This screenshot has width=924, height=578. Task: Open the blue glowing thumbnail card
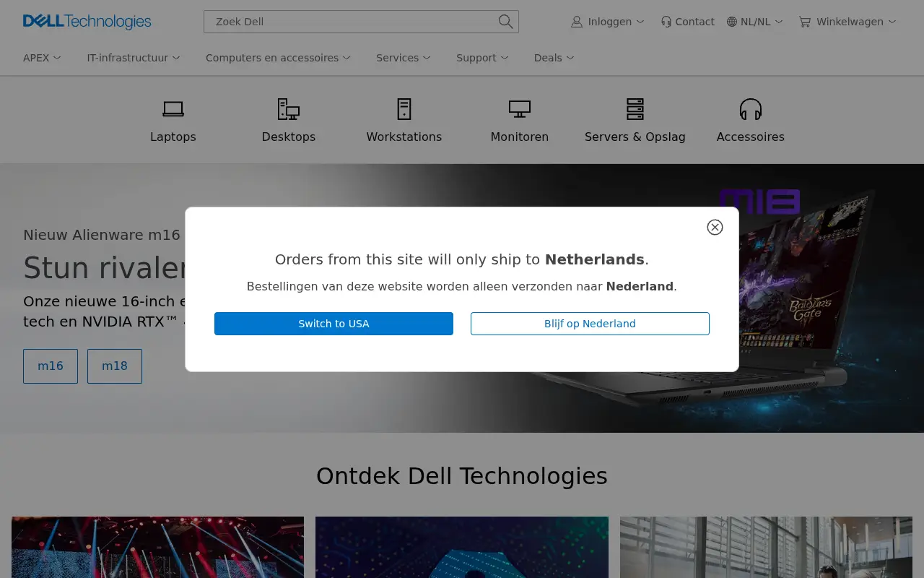(462, 547)
